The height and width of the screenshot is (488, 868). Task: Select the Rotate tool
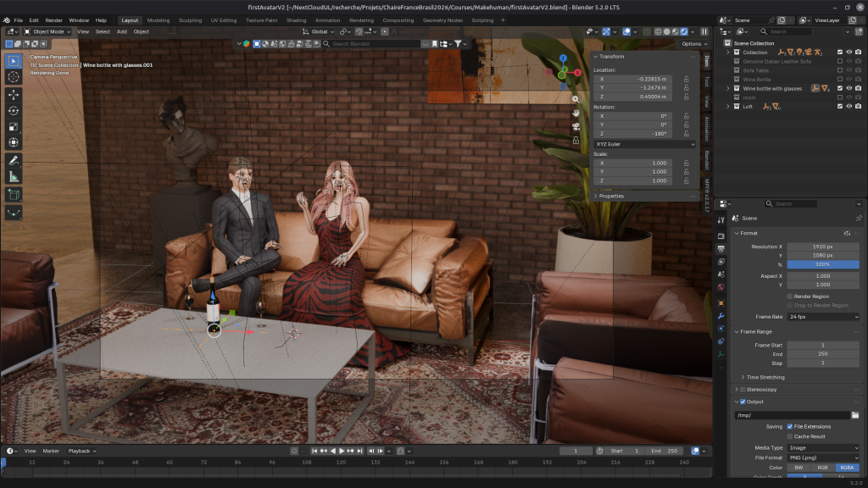tap(14, 111)
